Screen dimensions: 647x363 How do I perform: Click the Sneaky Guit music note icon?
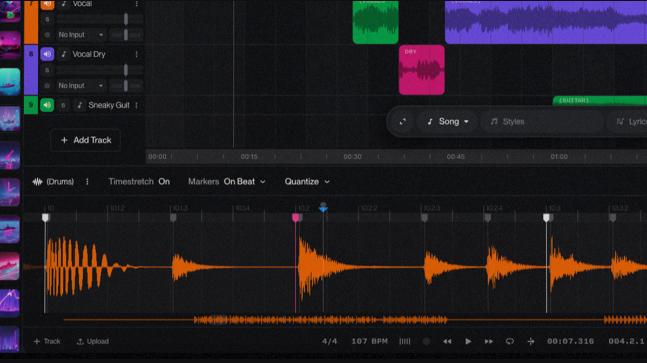click(80, 105)
